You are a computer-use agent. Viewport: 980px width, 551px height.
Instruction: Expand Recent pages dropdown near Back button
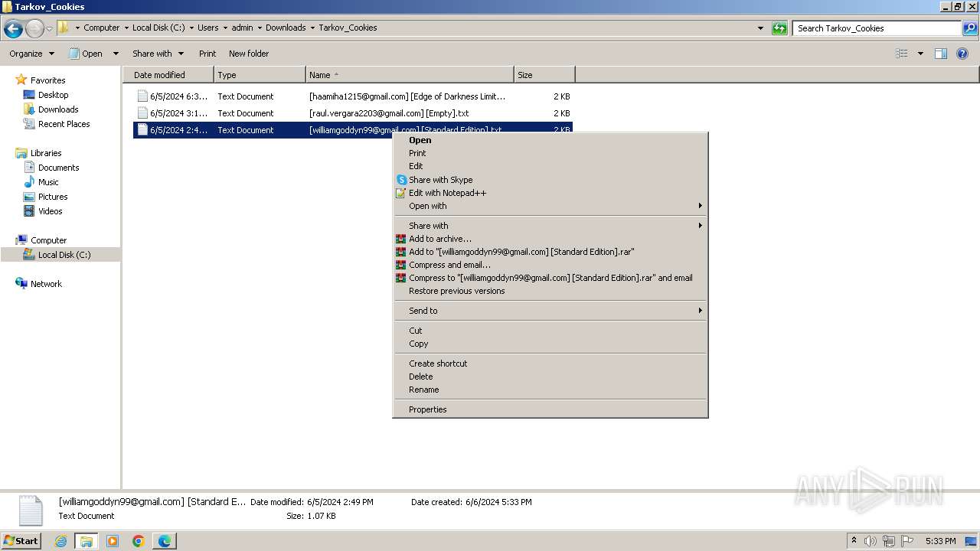[49, 29]
